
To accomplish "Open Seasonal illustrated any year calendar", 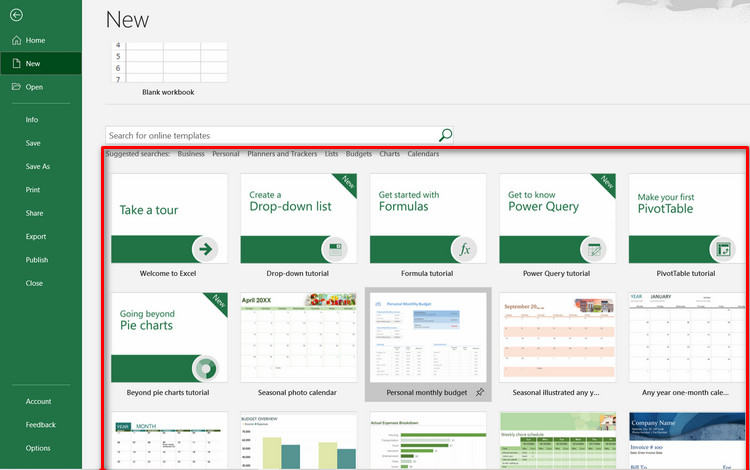I will pos(558,338).
